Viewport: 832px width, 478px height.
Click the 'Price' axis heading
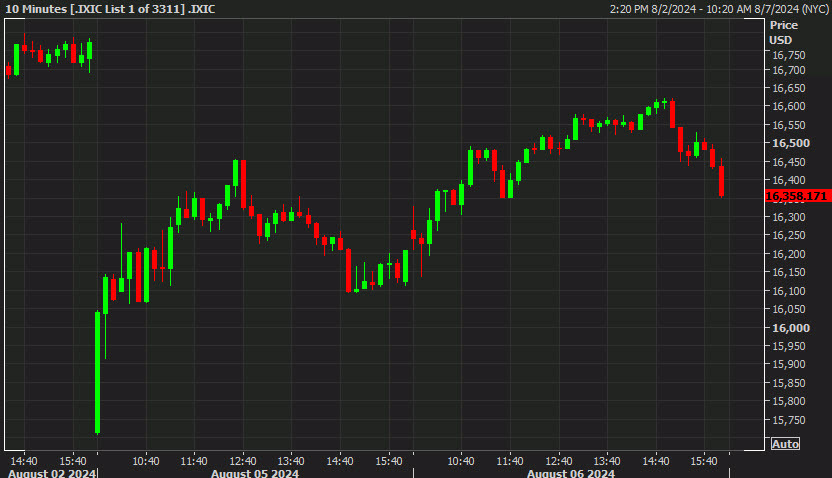[x=784, y=25]
